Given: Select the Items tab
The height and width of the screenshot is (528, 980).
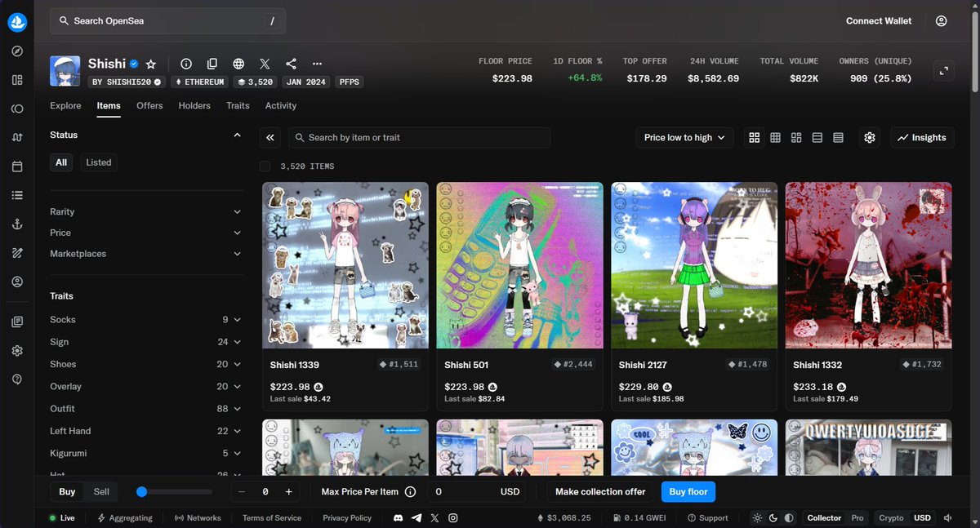Looking at the screenshot, I should (109, 105).
